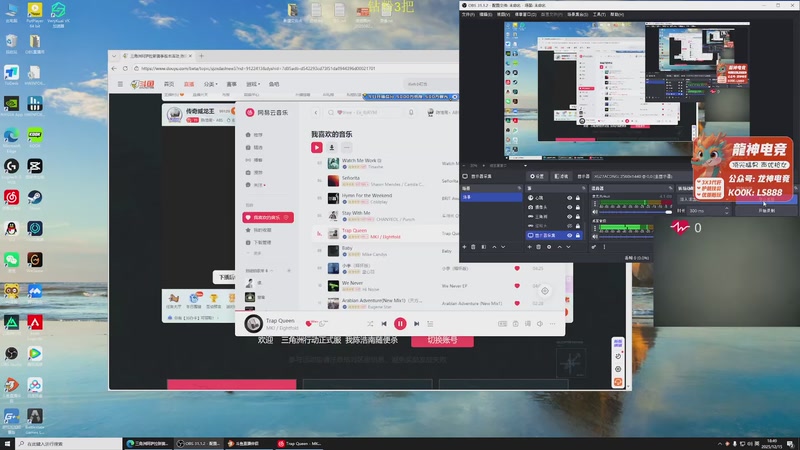
Task: Open the 工具 menu in OBS
Action: [x=599, y=14]
